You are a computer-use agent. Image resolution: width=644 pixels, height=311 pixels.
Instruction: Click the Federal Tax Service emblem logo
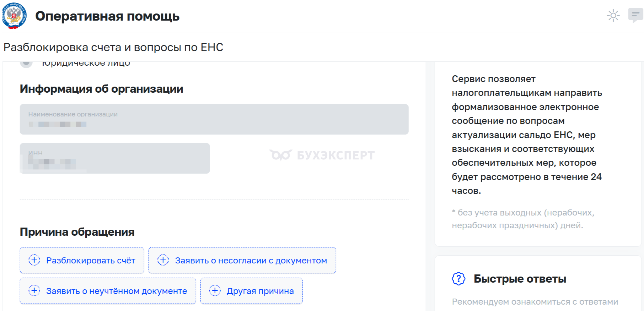[x=14, y=16]
